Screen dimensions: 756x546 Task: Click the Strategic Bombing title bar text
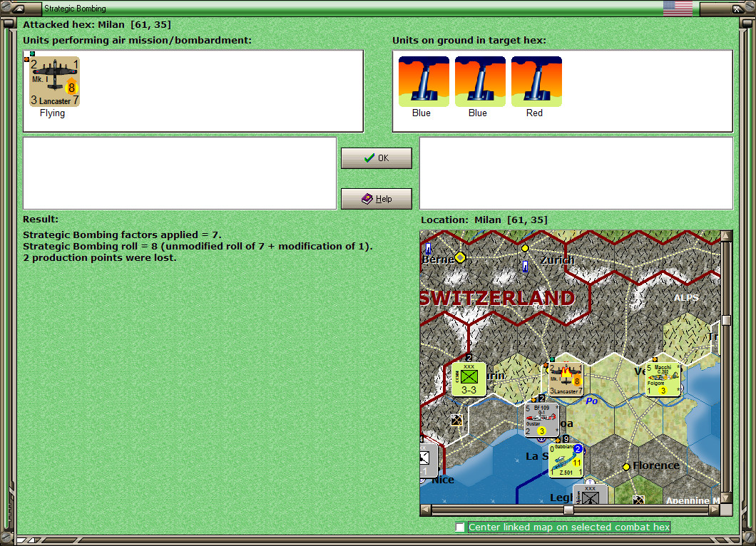pos(75,8)
